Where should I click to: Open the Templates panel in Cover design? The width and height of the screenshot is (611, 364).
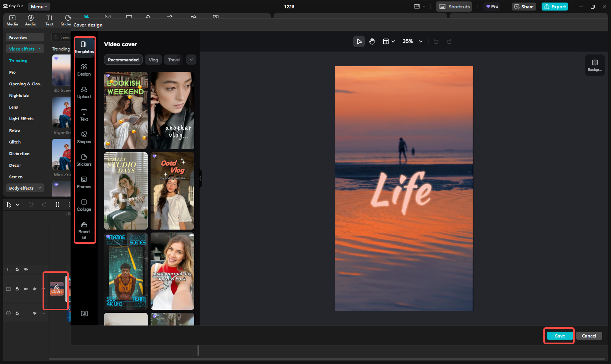click(84, 47)
